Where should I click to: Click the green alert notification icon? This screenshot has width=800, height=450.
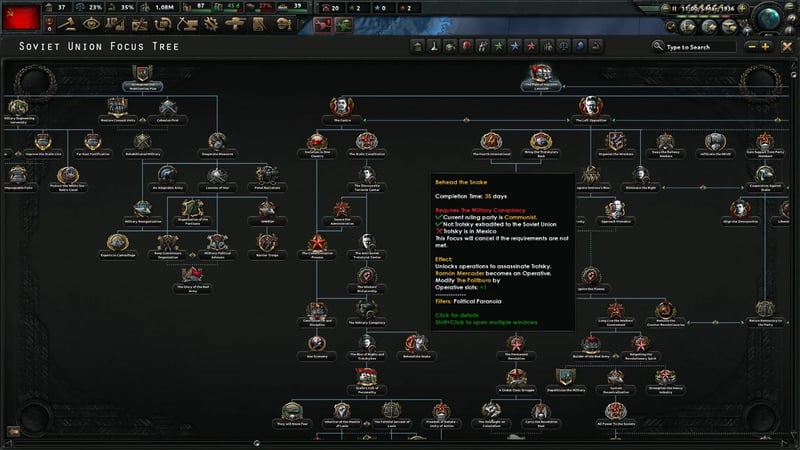pyautogui.click(x=344, y=24)
